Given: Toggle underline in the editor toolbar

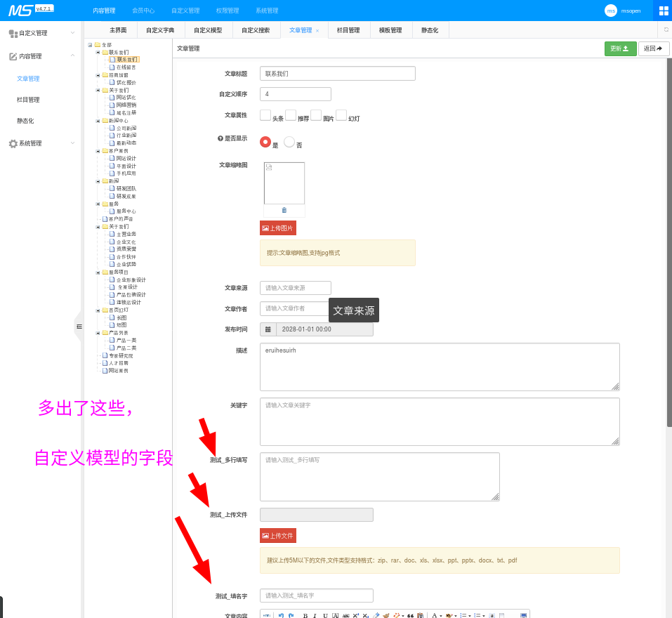Looking at the screenshot, I should point(325,616).
